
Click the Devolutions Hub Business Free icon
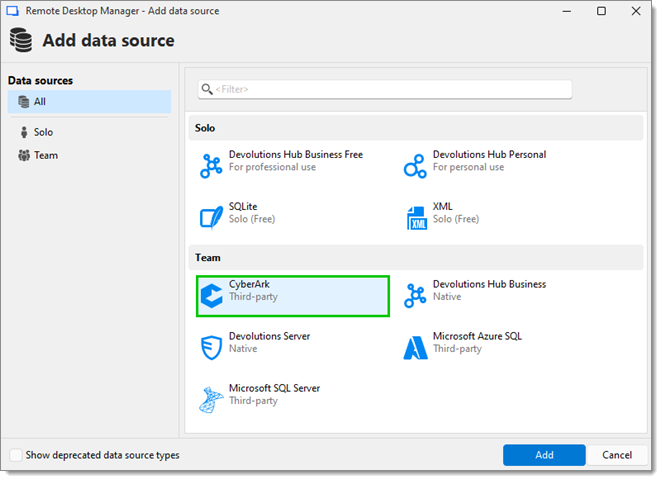point(211,166)
